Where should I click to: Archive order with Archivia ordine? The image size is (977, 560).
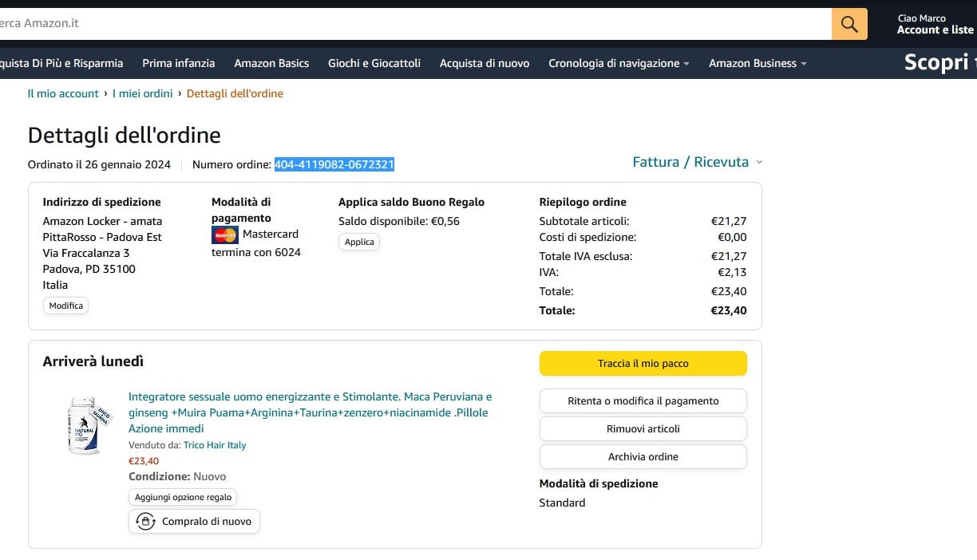[643, 457]
